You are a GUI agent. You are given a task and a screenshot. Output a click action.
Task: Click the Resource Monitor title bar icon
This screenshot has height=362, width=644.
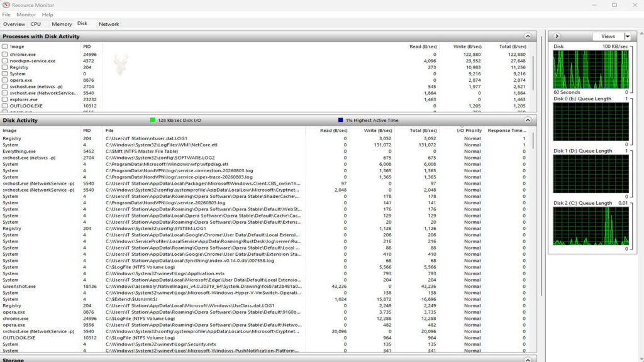click(x=6, y=5)
